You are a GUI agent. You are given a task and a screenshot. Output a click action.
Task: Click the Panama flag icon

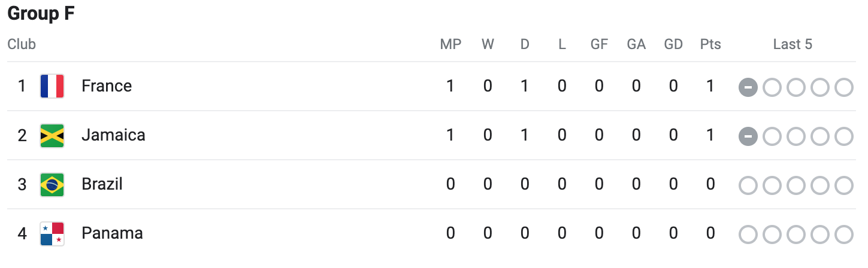52,233
